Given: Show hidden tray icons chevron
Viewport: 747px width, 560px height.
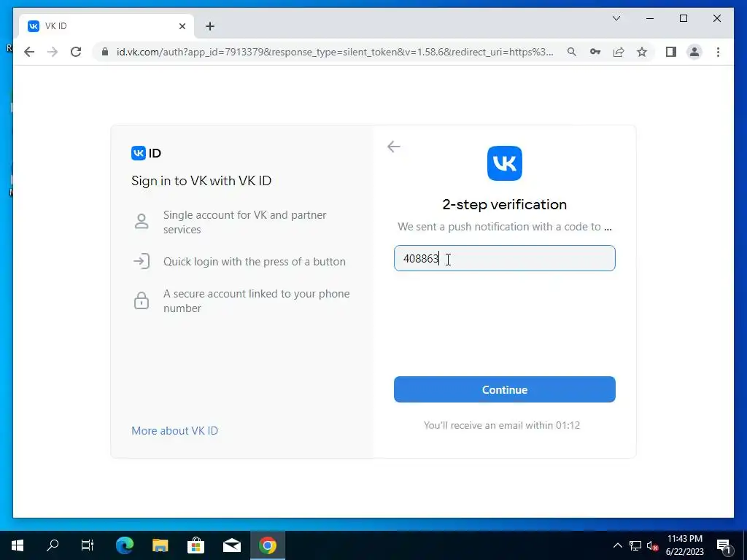Looking at the screenshot, I should click(617, 545).
